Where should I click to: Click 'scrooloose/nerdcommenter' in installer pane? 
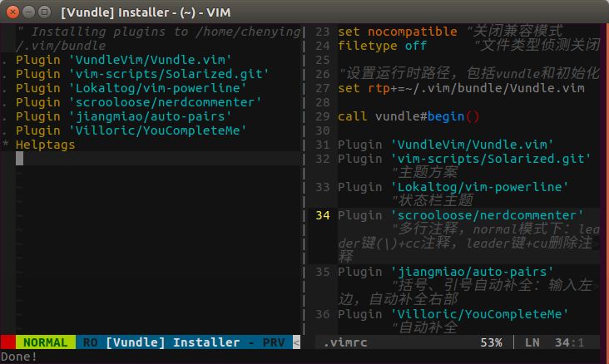(165, 102)
